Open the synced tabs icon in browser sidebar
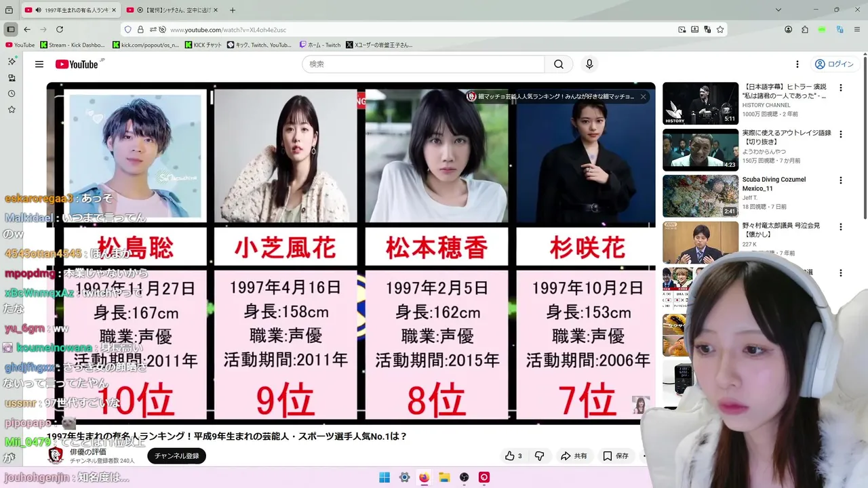 (x=12, y=77)
